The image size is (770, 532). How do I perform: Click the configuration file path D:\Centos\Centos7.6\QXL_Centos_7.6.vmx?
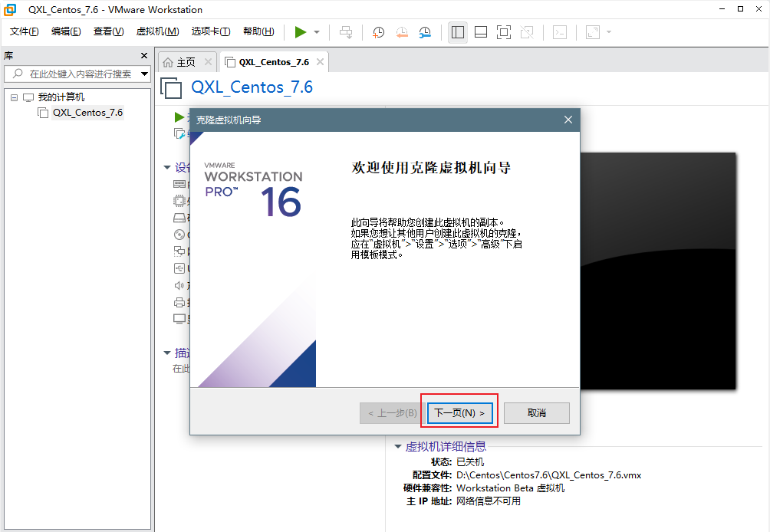[548, 475]
